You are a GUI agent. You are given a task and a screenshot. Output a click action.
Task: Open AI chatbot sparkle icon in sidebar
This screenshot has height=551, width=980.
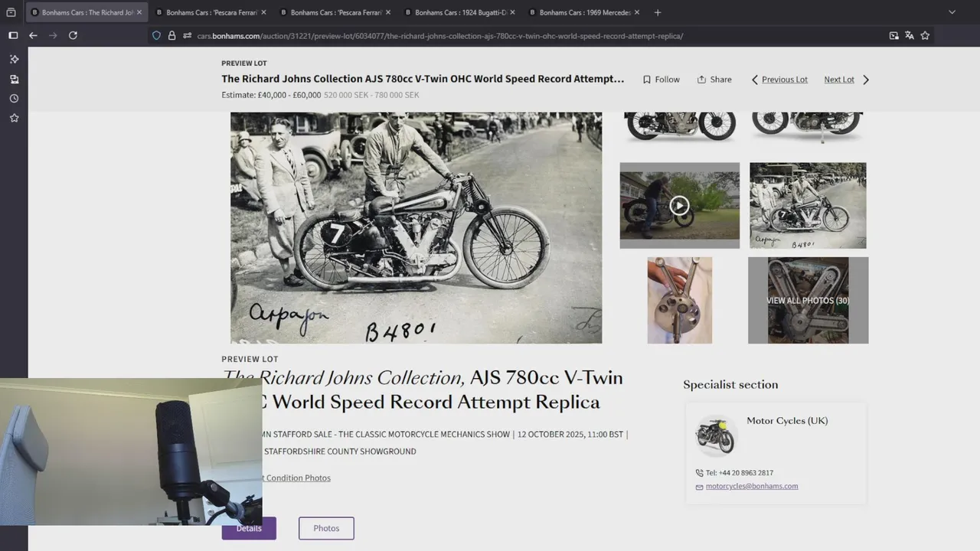pyautogui.click(x=14, y=59)
